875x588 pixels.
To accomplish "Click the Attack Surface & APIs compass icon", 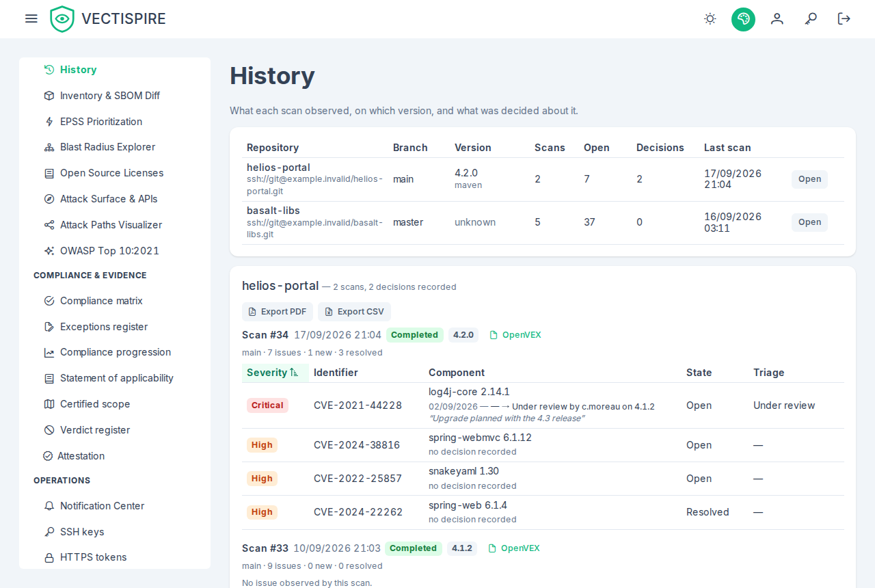I will [49, 199].
